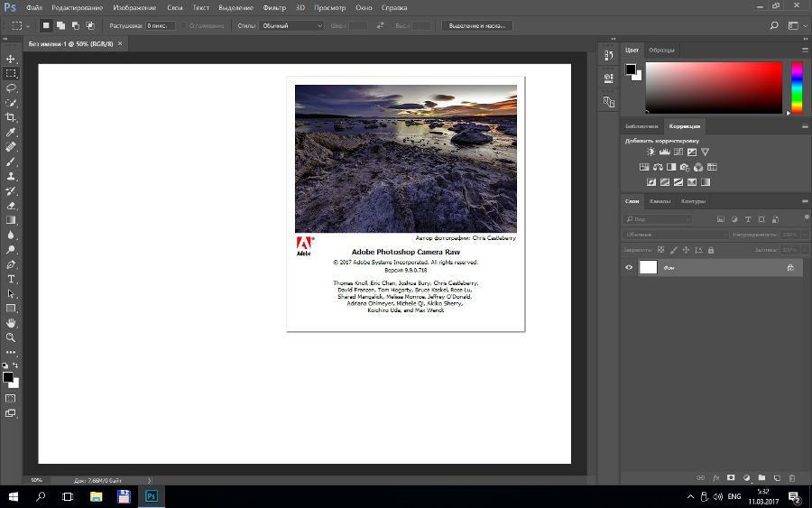Viewport: 812px width, 508px height.
Task: Open the Edit Toolbar three-dots button
Action: point(10,352)
